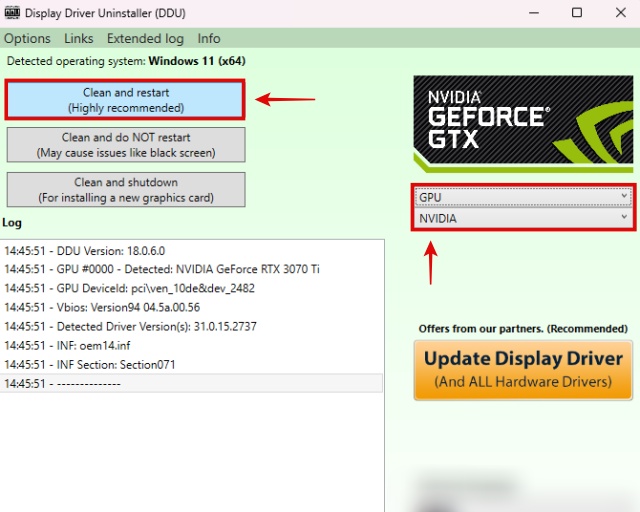
Task: Open the Extended log menu
Action: click(145, 38)
